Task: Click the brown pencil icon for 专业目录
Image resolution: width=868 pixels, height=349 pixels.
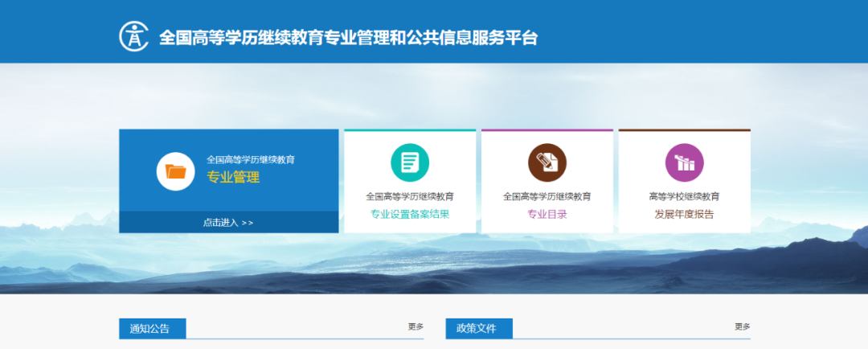Action: (547, 163)
